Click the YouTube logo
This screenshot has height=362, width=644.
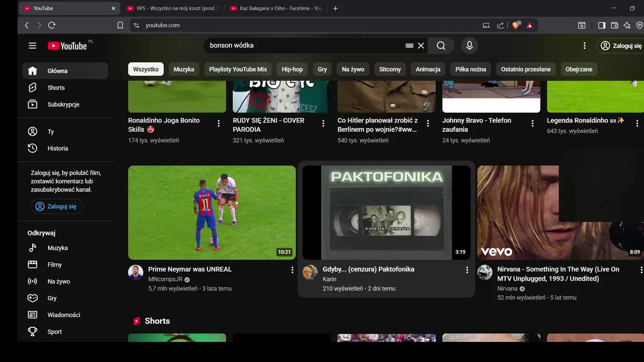pyautogui.click(x=67, y=46)
